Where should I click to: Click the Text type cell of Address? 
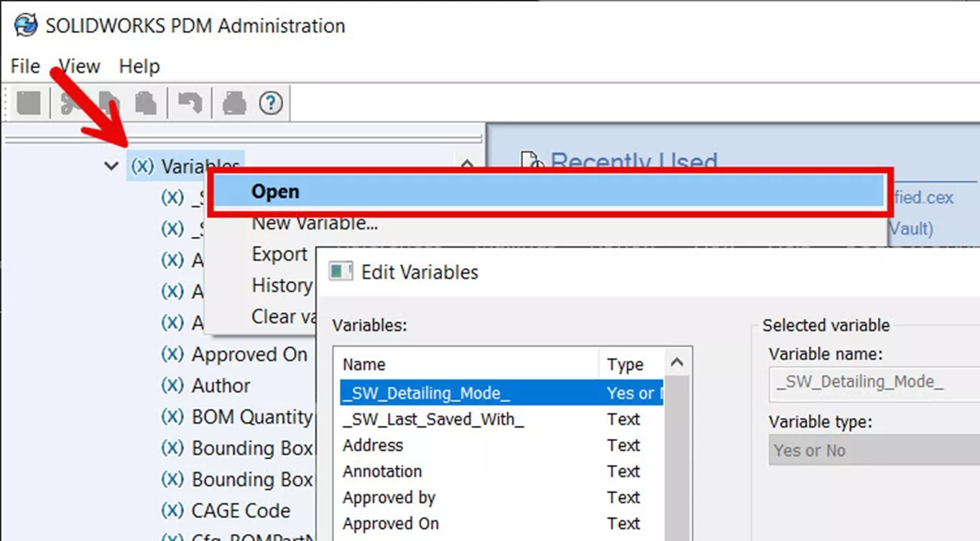tap(623, 445)
